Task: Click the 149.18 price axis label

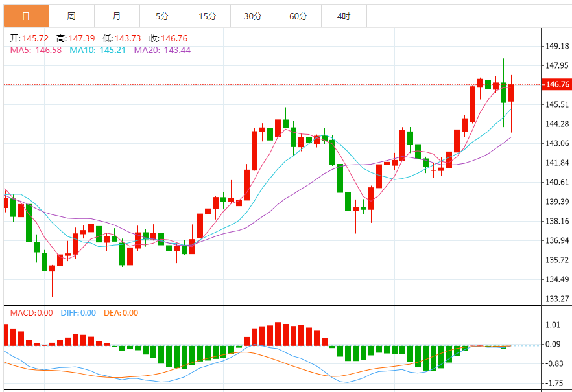Action: [x=557, y=46]
